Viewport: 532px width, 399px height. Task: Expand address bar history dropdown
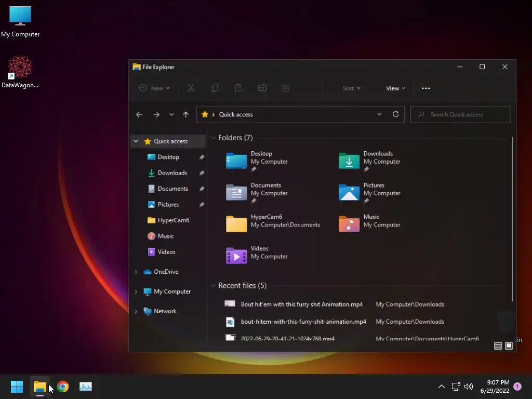click(379, 114)
